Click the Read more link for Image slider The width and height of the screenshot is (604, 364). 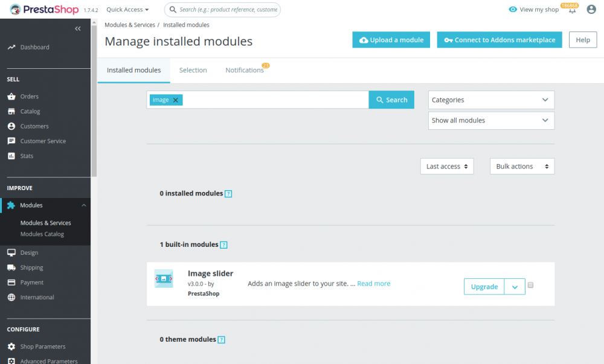point(373,283)
